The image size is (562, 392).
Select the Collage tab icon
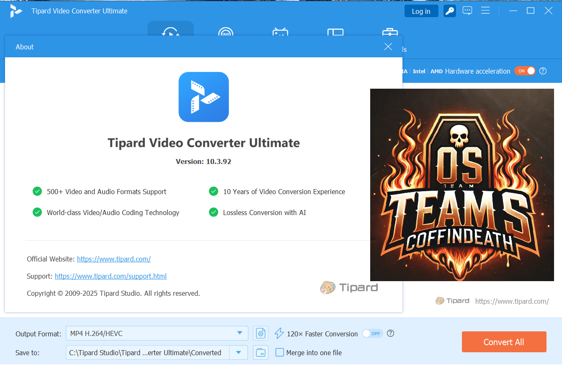pos(335,32)
